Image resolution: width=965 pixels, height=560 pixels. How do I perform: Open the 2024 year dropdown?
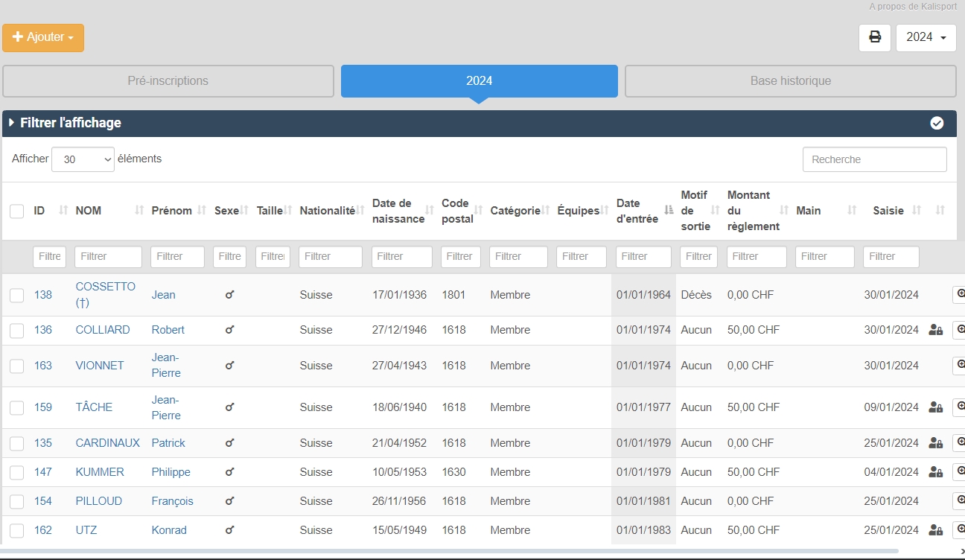point(926,37)
